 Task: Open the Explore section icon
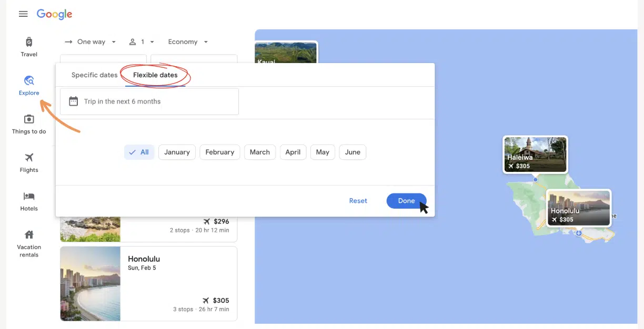pyautogui.click(x=29, y=81)
